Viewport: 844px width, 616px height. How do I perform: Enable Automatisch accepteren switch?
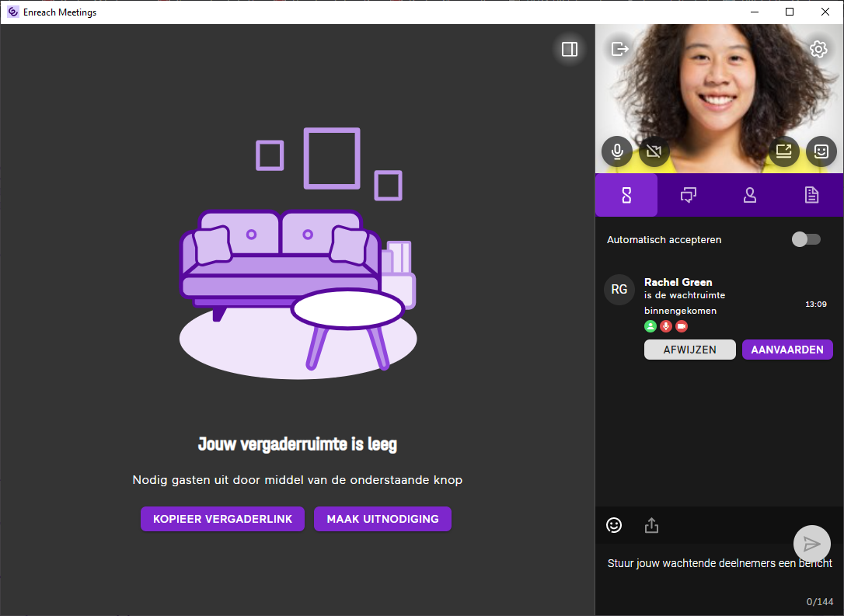pyautogui.click(x=806, y=239)
